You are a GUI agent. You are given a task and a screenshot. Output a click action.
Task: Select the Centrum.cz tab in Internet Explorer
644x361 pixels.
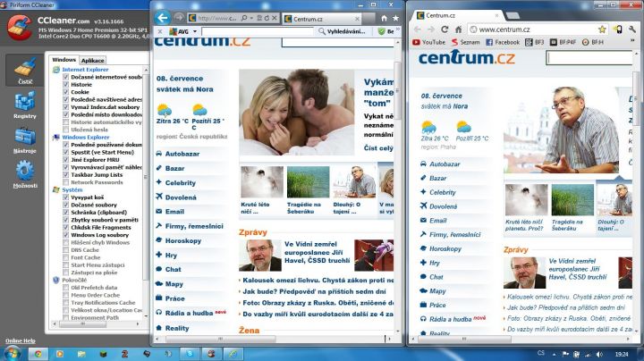click(322, 19)
